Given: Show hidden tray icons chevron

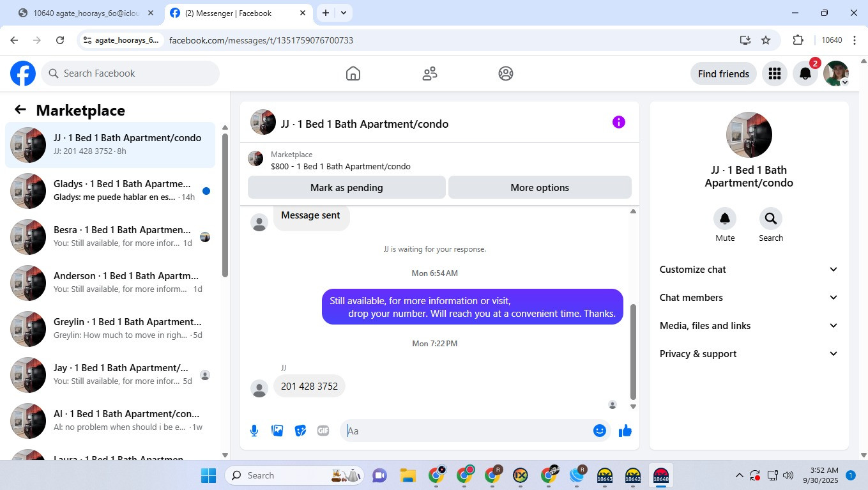Looking at the screenshot, I should 740,475.
